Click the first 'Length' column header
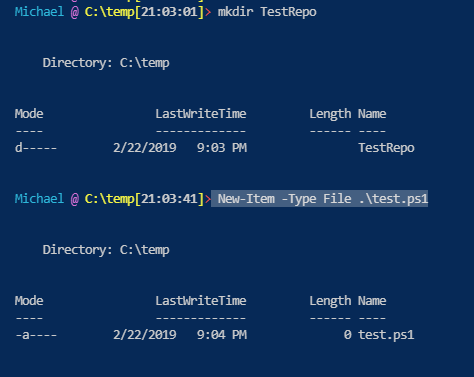This screenshot has width=474, height=377. tap(330, 114)
